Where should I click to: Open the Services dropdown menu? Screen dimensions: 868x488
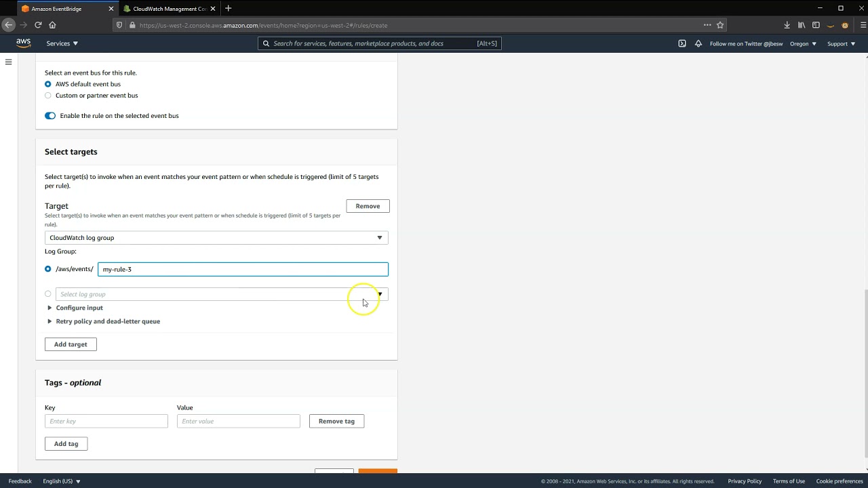click(62, 43)
